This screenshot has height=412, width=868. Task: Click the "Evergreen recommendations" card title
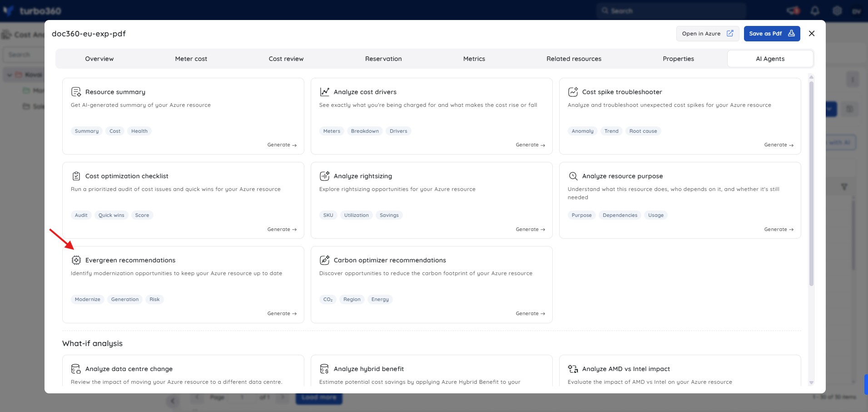point(130,260)
